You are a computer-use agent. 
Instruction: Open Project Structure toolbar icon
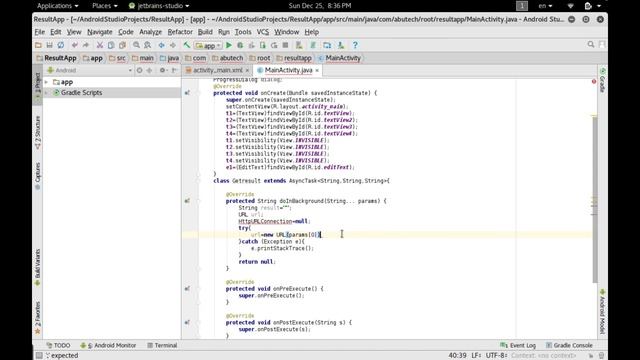coord(327,45)
